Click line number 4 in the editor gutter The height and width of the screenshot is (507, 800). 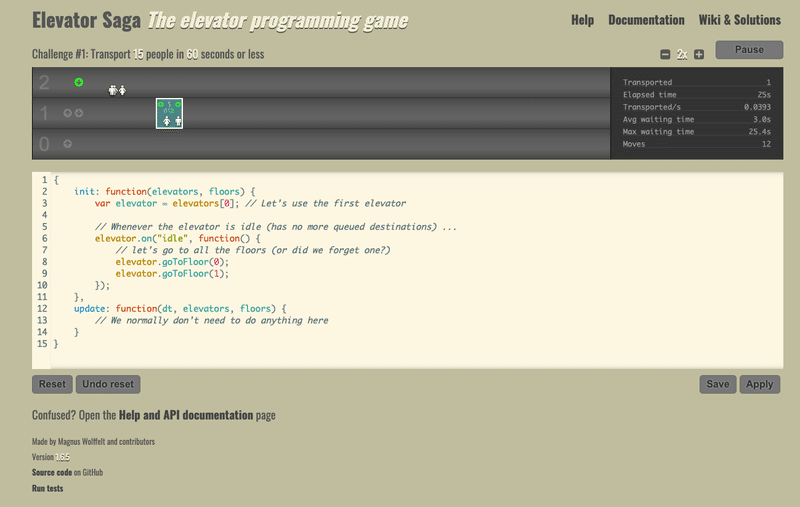click(x=44, y=215)
